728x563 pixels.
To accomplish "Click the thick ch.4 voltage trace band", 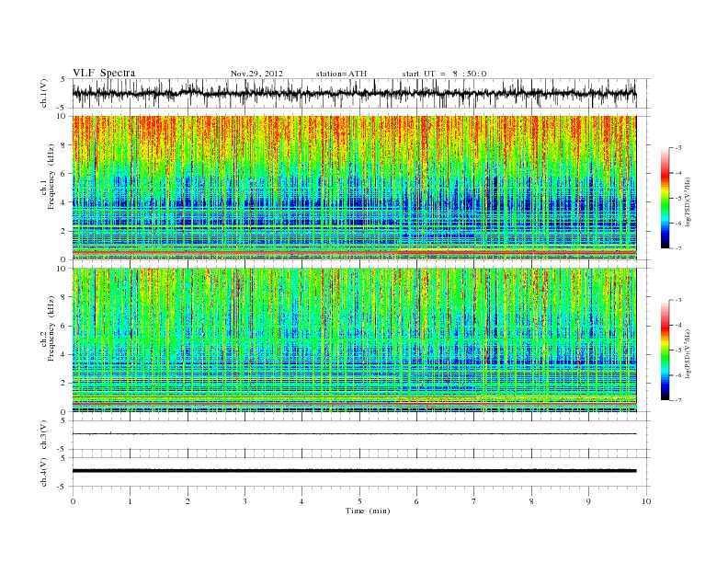I will [354, 471].
